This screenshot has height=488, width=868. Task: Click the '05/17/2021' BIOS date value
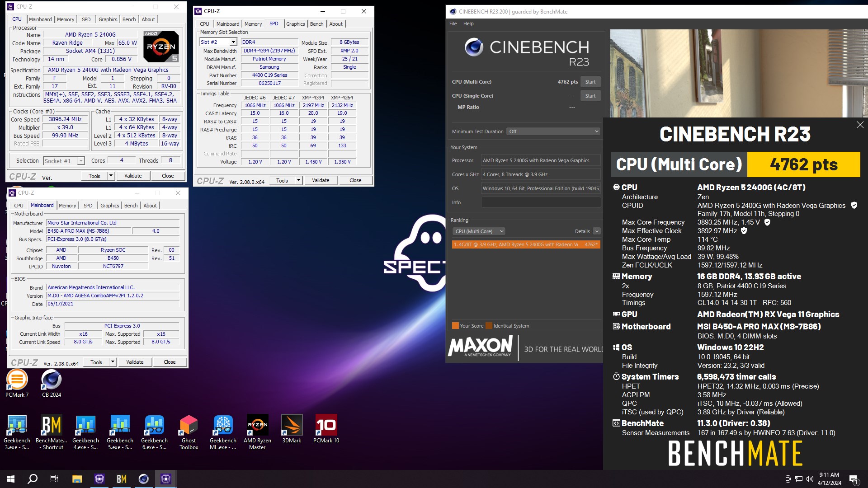tap(113, 304)
